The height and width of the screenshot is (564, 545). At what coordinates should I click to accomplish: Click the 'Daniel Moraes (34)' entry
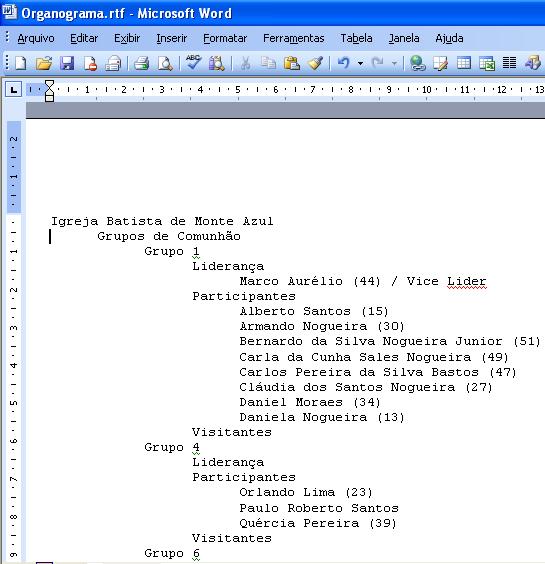coord(310,402)
